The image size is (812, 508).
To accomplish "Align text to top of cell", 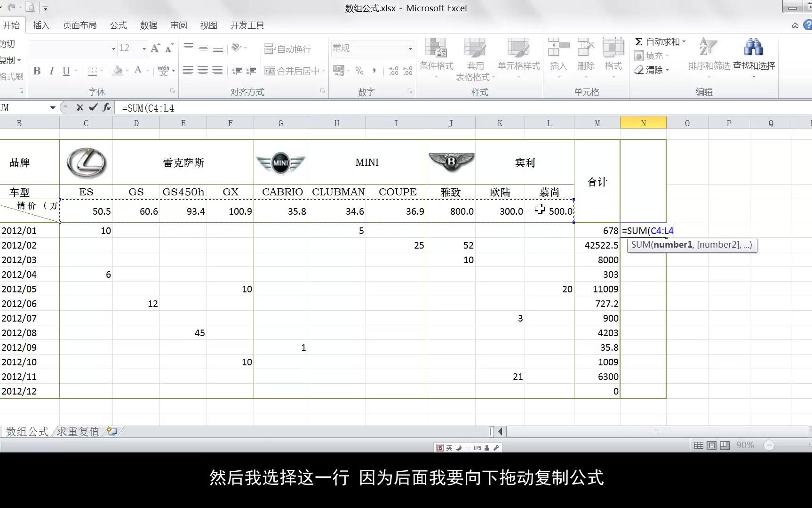I will 188,48.
